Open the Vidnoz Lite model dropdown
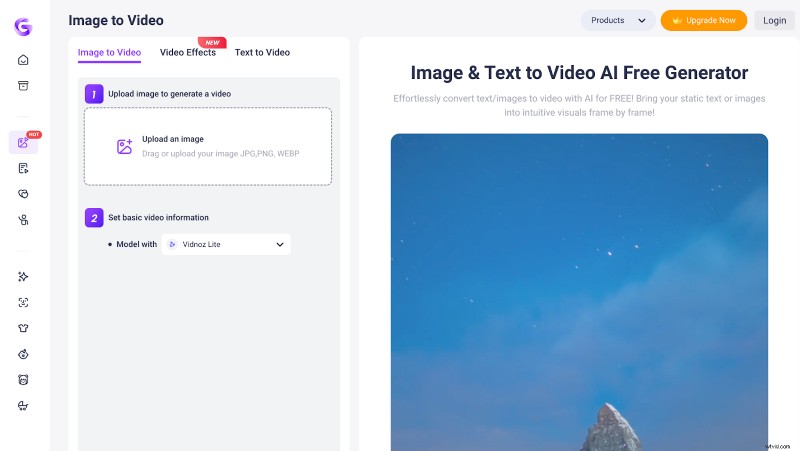The height and width of the screenshot is (451, 800). tap(226, 244)
